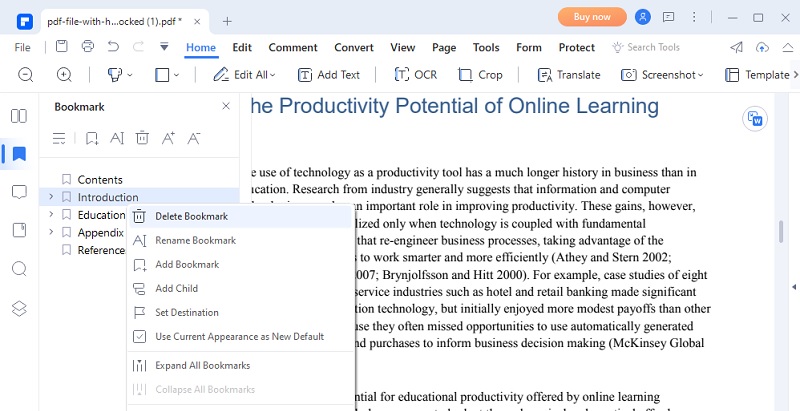This screenshot has width=800, height=411.
Task: Collapse the ribbon with the up chevron
Action: (x=788, y=47)
